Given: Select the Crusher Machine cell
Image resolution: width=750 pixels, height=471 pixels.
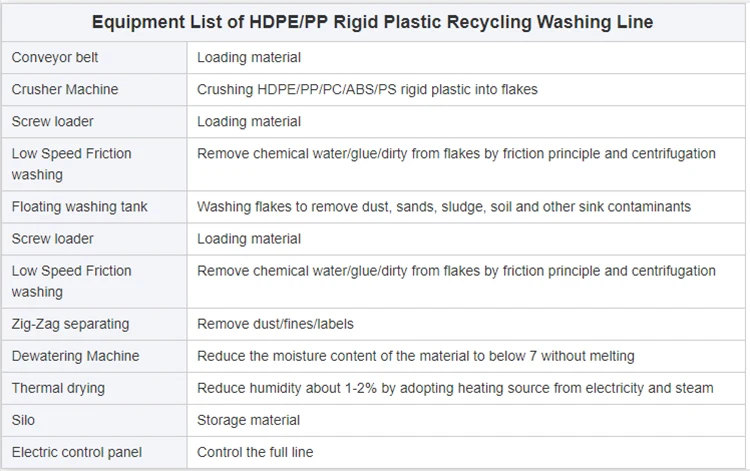Looking at the screenshot, I should pos(65,90).
